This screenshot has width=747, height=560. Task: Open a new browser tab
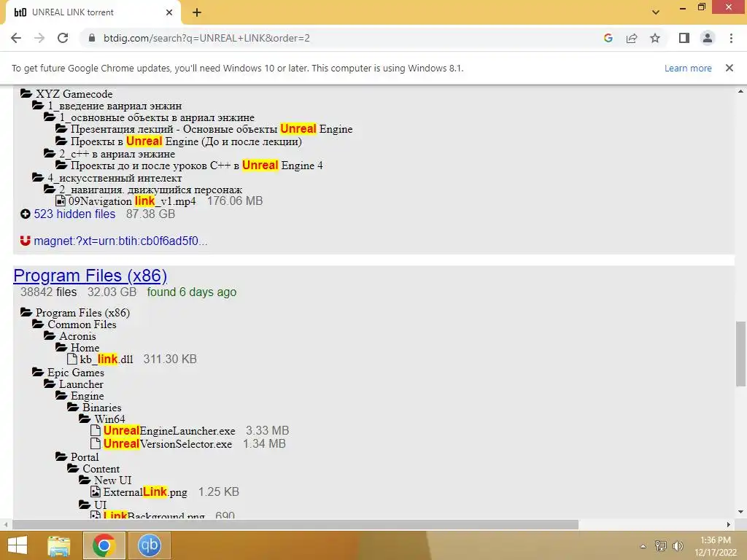pos(197,12)
